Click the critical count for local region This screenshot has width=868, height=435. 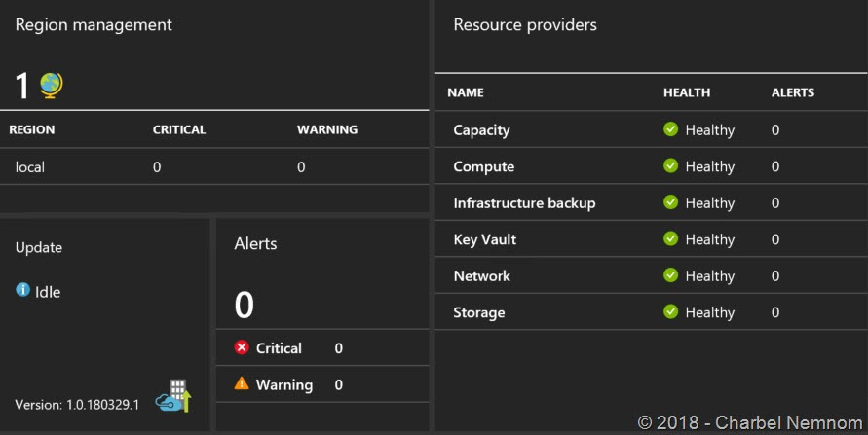point(157,167)
